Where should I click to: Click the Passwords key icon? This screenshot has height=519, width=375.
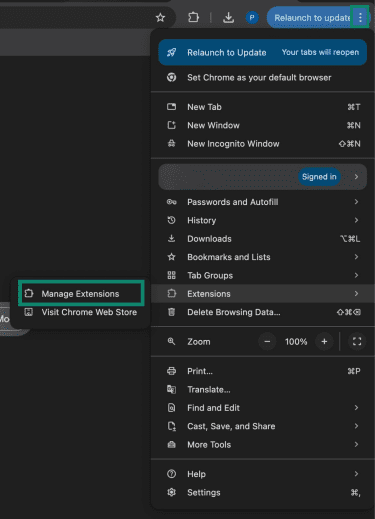[x=171, y=202]
